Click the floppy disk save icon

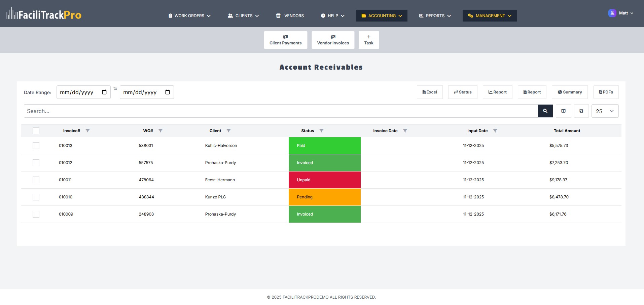(x=581, y=111)
